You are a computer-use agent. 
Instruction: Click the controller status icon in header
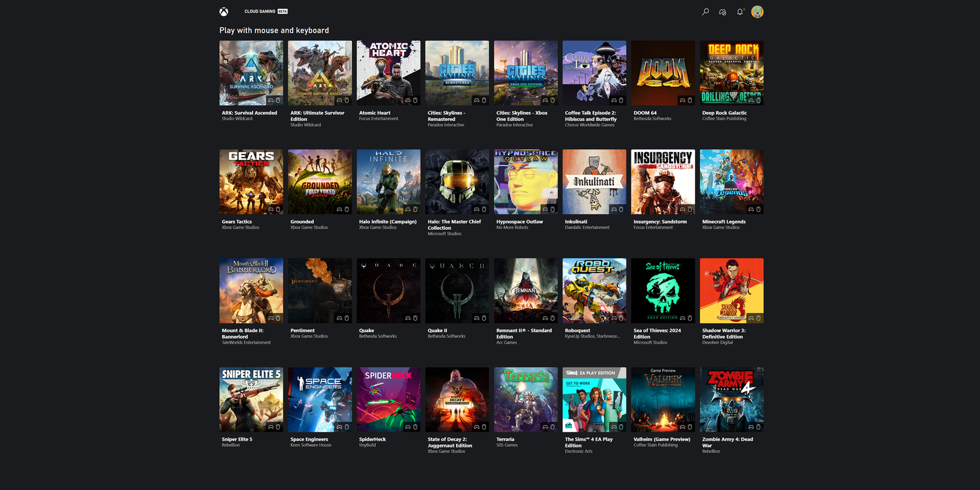(722, 12)
